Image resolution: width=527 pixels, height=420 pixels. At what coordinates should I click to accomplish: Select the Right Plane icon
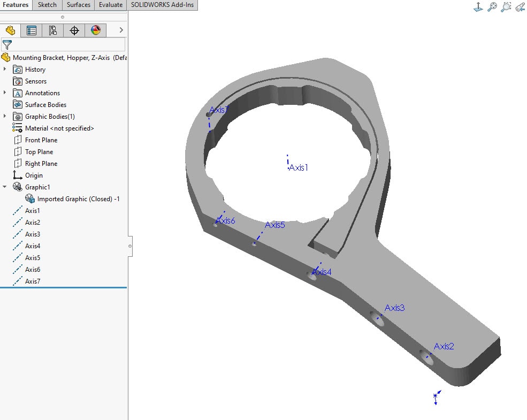(x=18, y=164)
